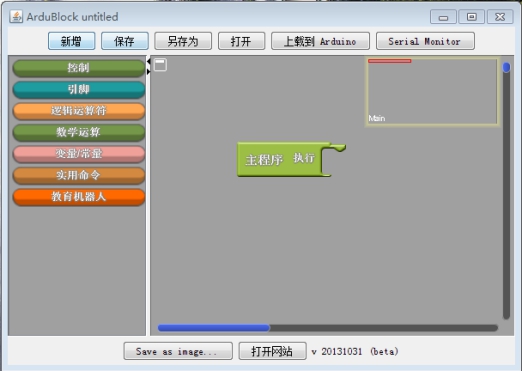Open the 引脚 block drawer
Screen dimensions: 522x371
click(79, 89)
